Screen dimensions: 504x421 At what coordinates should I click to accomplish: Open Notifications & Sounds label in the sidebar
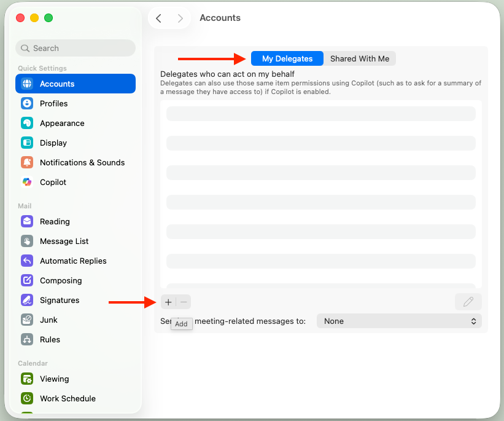[x=82, y=162]
